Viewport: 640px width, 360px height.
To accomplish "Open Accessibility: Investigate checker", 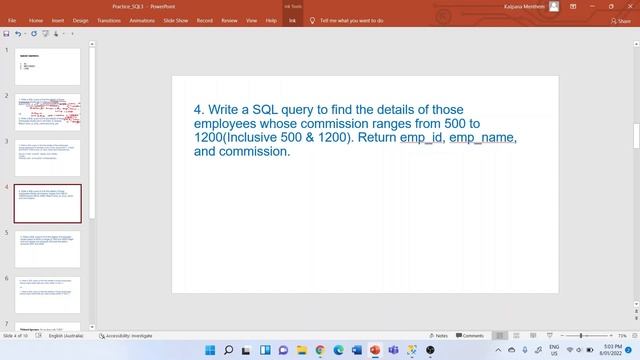I will pos(126,336).
